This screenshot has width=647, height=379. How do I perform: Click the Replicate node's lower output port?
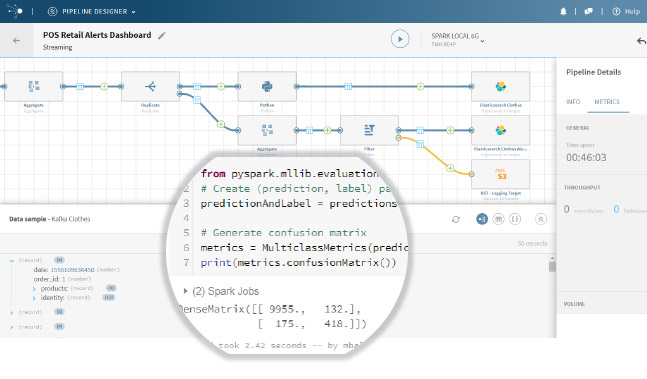[179, 94]
